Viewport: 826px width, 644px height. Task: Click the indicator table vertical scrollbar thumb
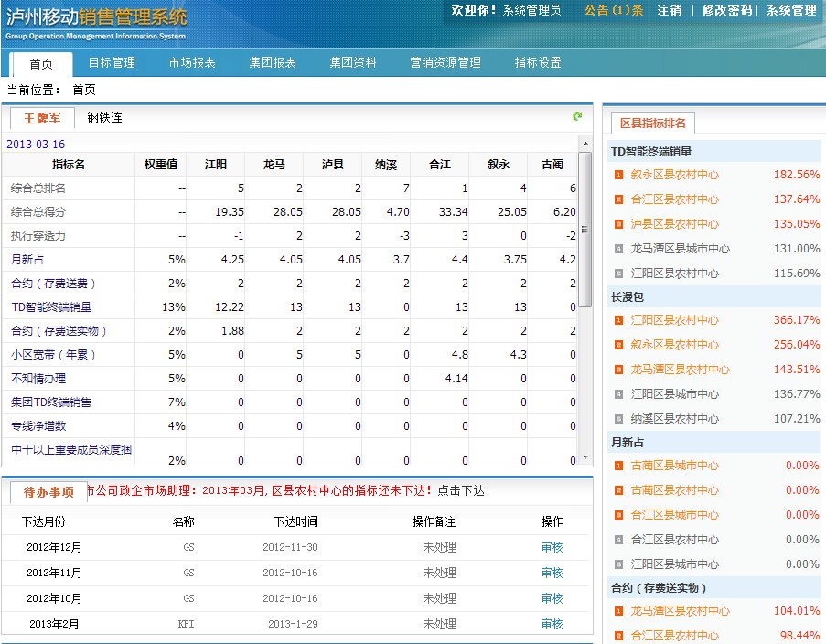(585, 229)
